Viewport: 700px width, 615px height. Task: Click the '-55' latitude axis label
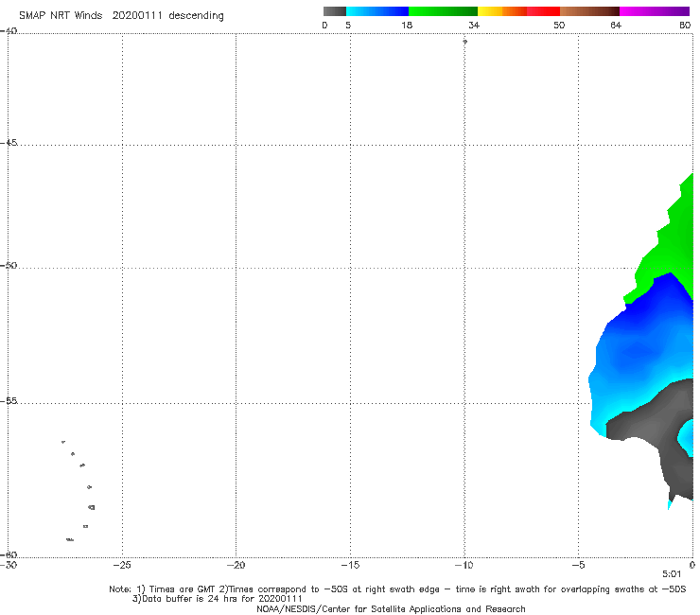click(9, 401)
